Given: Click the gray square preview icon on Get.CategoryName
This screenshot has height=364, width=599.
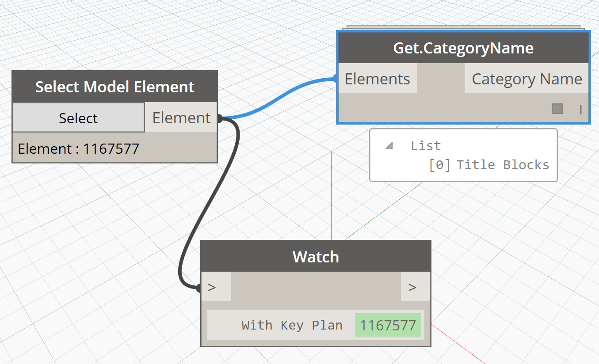Looking at the screenshot, I should (557, 109).
